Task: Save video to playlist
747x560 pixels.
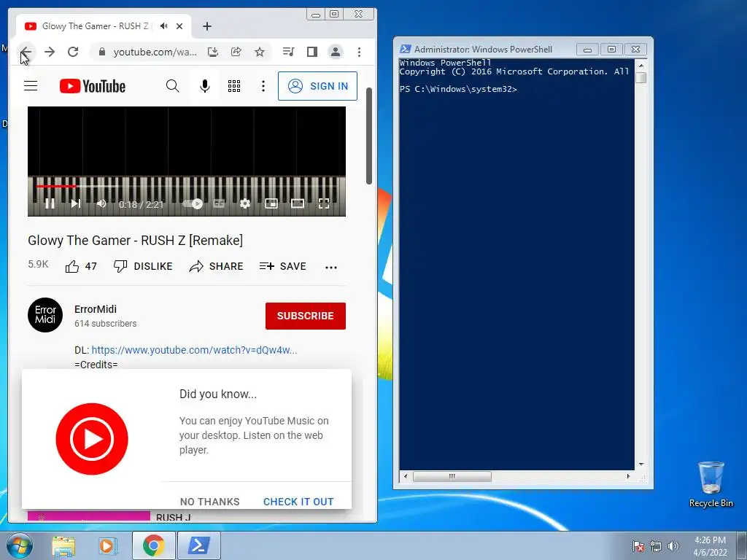Action: pos(282,266)
